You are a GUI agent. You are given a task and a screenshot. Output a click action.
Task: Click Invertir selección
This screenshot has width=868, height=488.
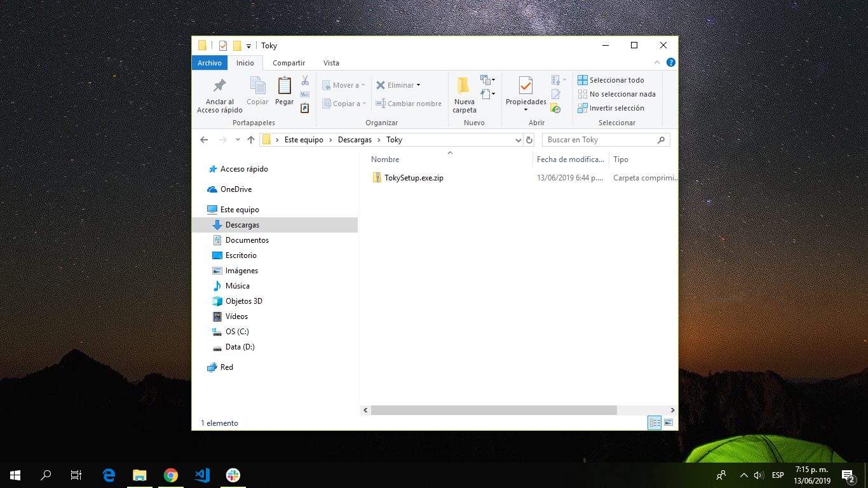pyautogui.click(x=611, y=108)
